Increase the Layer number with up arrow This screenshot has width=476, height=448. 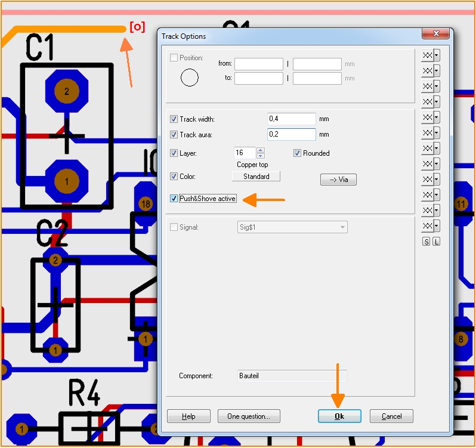point(260,150)
